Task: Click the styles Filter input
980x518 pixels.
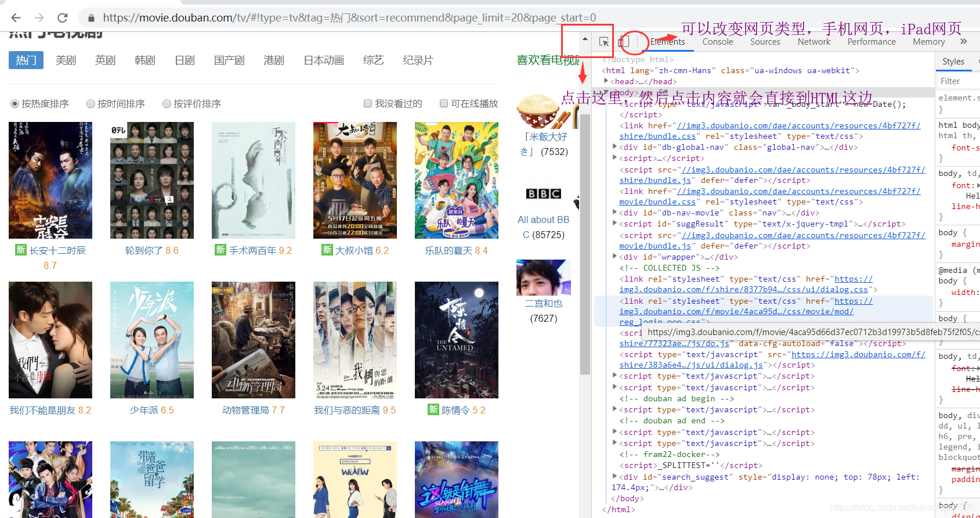Action: (957, 81)
